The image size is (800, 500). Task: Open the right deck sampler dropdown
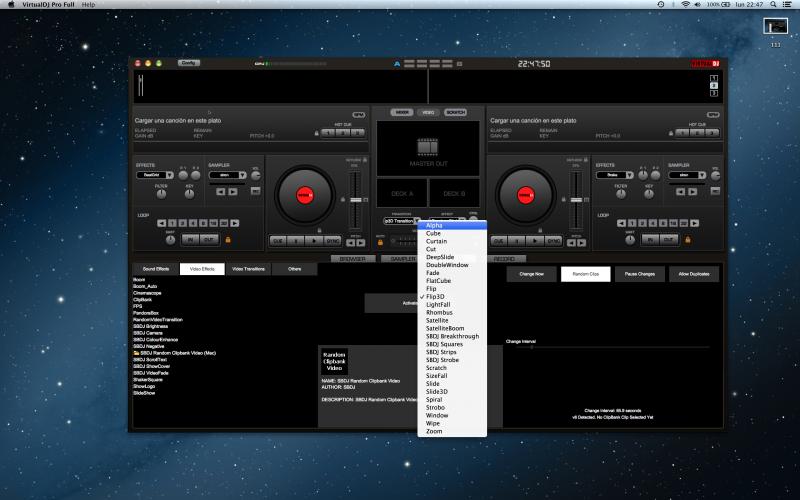point(687,175)
